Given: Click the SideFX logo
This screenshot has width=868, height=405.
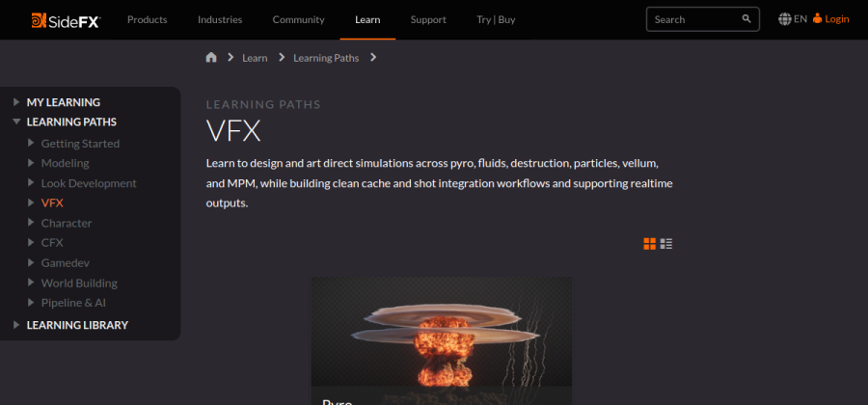Looking at the screenshot, I should 66,20.
